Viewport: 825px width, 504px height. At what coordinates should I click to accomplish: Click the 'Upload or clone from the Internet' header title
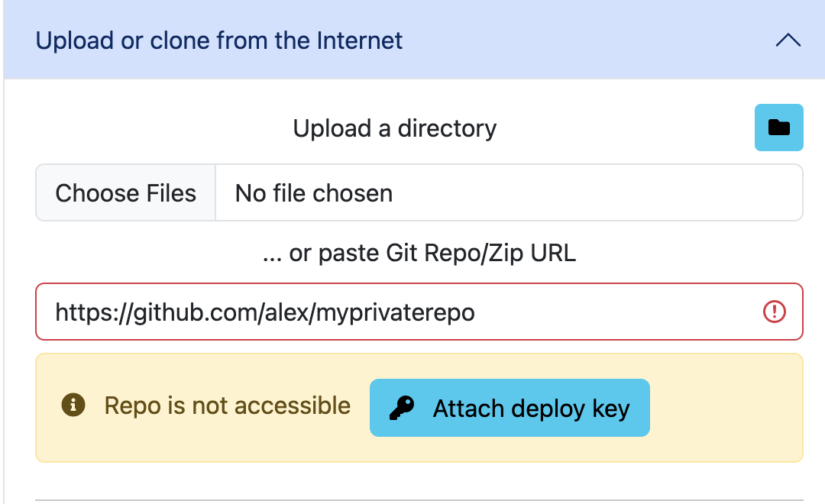coord(219,40)
